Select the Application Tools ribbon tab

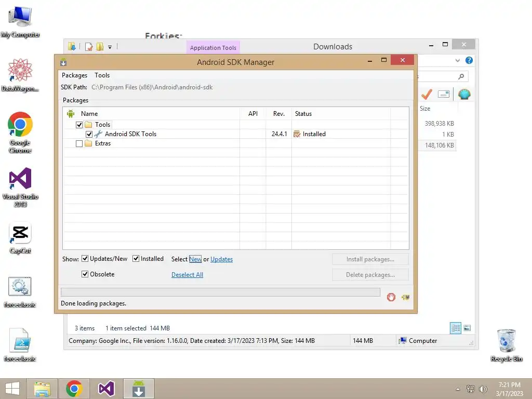(x=213, y=48)
